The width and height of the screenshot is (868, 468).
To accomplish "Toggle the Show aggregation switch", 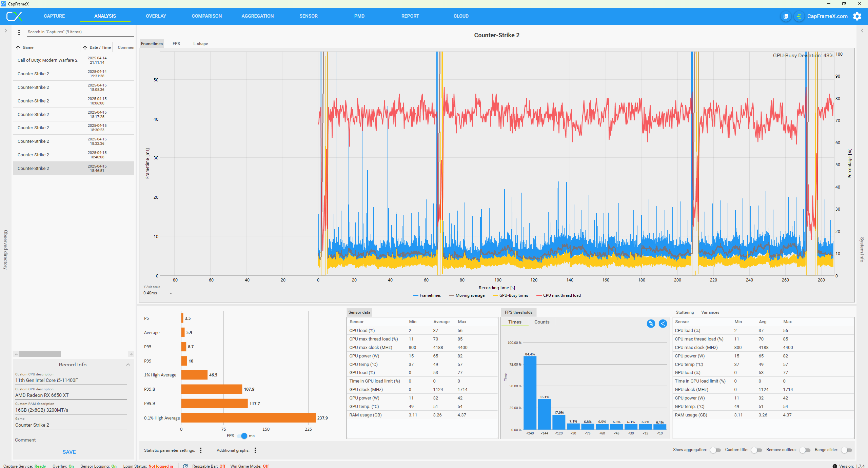I will click(715, 450).
